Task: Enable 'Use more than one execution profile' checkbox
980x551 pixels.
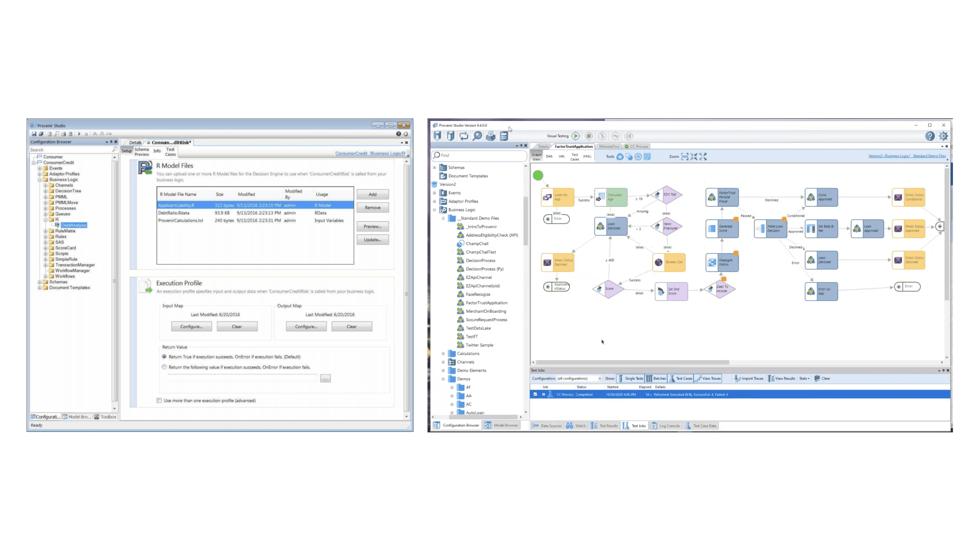Action: [160, 400]
